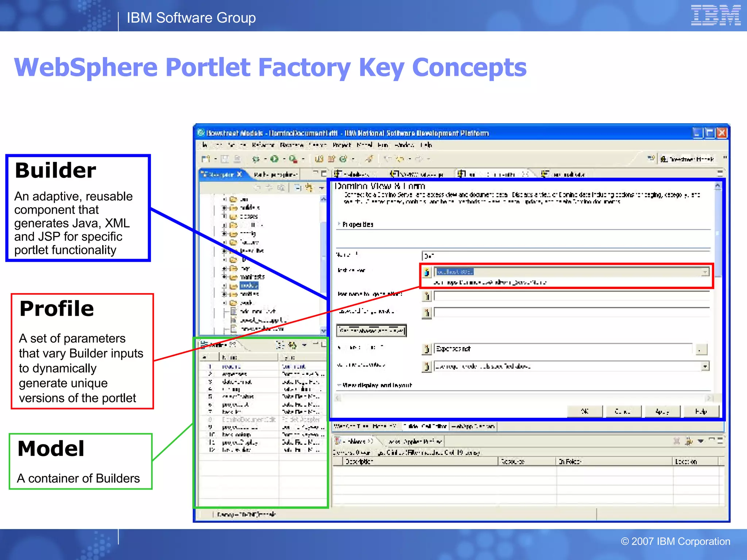Click the Save toolbar icon
747x560 pixels.
tap(225, 159)
